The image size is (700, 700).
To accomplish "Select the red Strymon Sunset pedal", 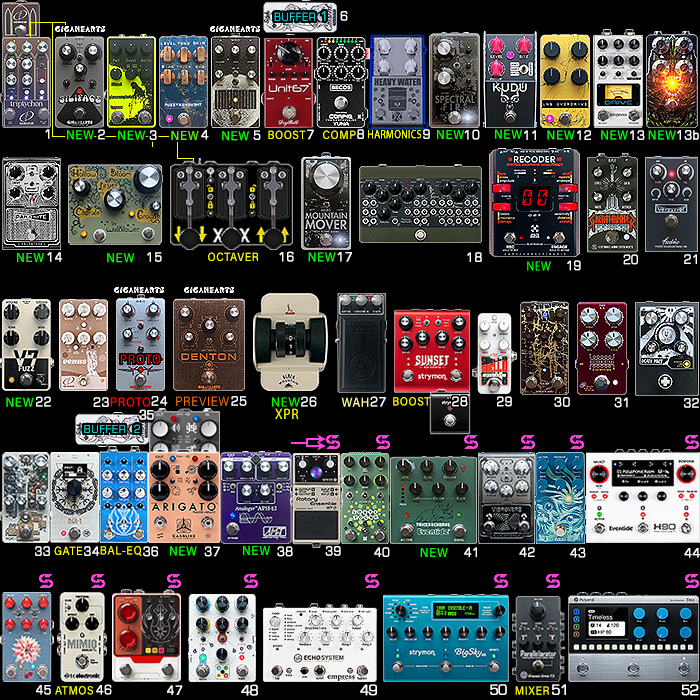I will (x=432, y=352).
